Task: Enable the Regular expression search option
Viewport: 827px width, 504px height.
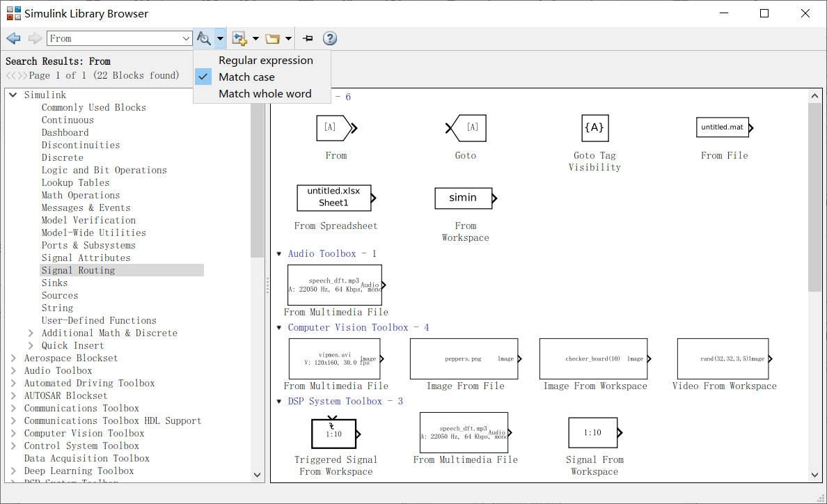Action: coord(265,60)
